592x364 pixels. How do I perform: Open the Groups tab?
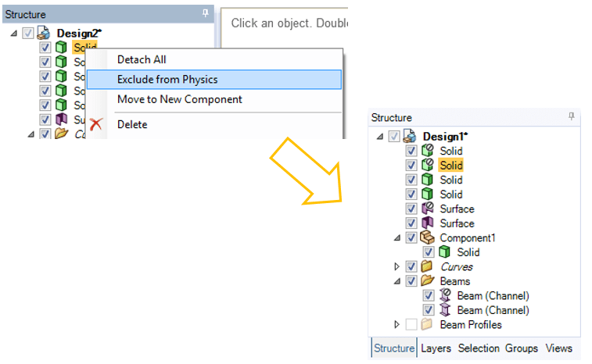point(522,348)
